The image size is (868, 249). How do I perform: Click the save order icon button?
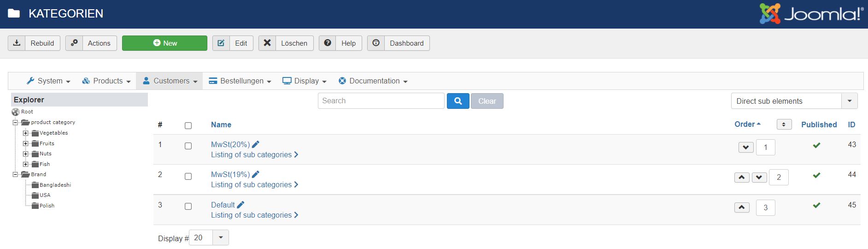(x=784, y=125)
